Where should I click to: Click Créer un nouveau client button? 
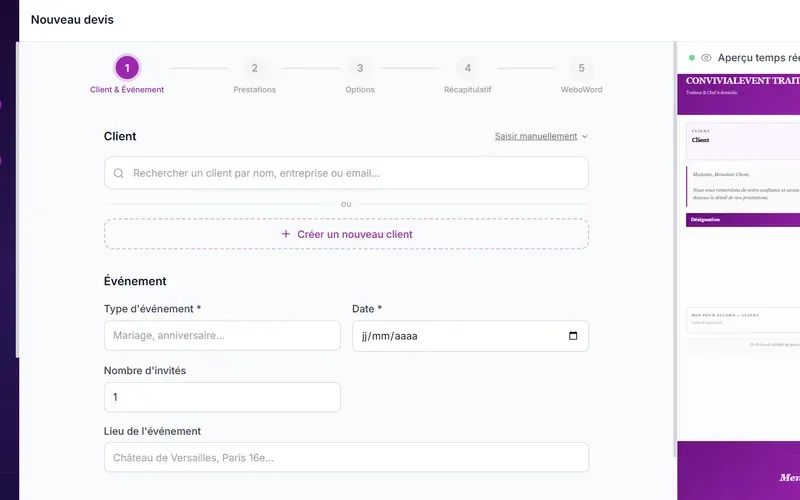[346, 234]
